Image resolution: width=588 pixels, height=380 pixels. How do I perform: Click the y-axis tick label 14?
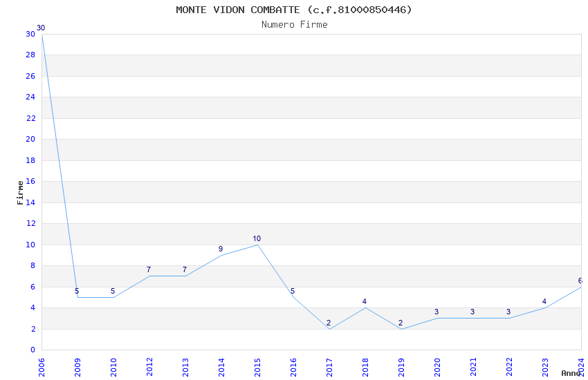click(x=30, y=202)
